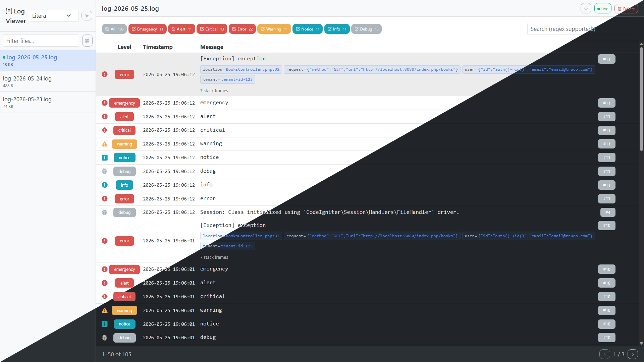The width and height of the screenshot is (644, 362).
Task: Click the Message column header
Action: pos(212,47)
